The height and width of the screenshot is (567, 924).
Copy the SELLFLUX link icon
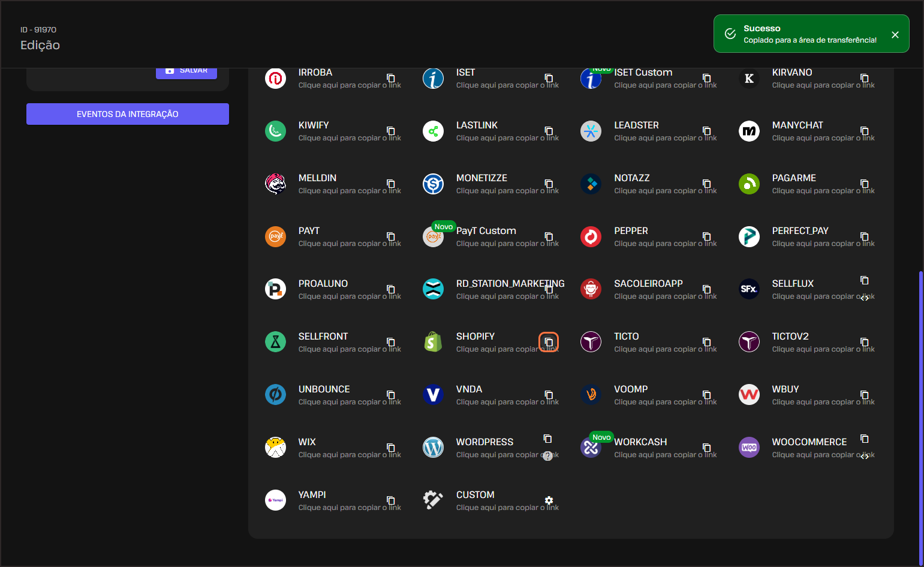(865, 280)
